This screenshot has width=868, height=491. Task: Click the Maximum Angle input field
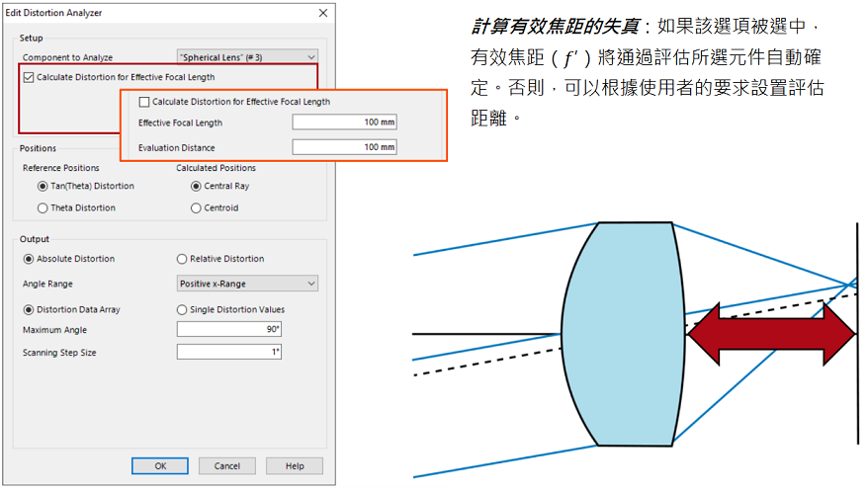coord(229,329)
